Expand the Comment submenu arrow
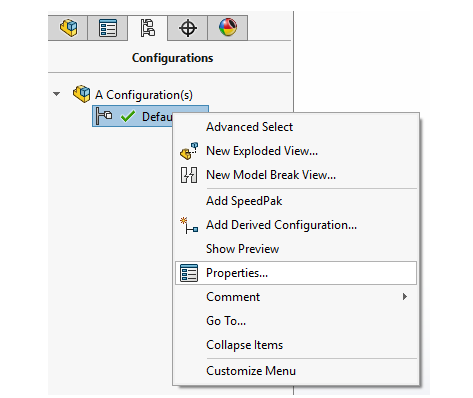The height and width of the screenshot is (398, 473). tap(405, 297)
